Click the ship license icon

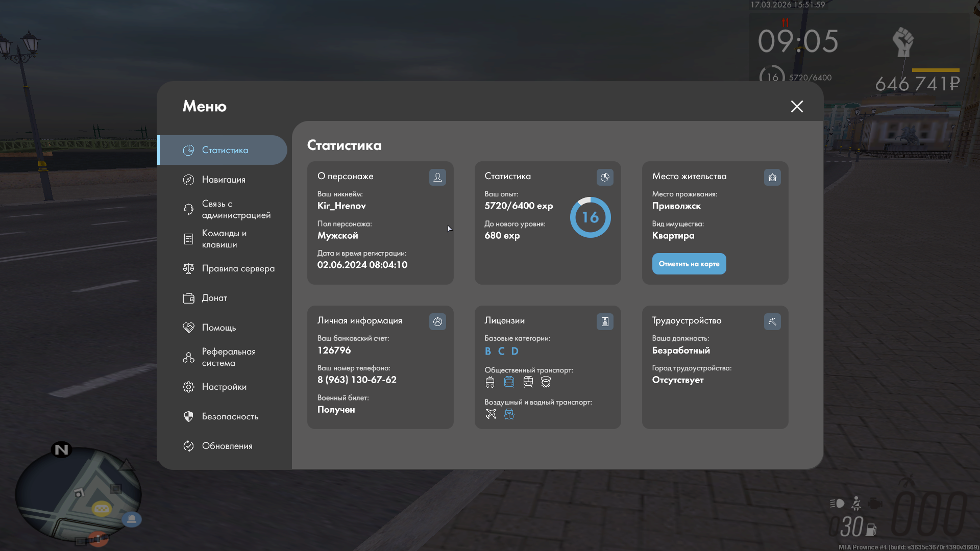509,414
